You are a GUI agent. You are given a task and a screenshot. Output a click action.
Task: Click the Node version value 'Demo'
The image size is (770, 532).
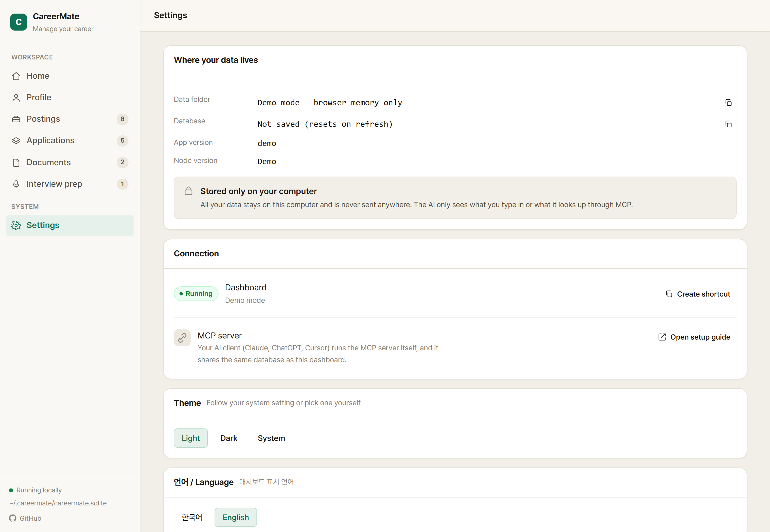pos(267,161)
